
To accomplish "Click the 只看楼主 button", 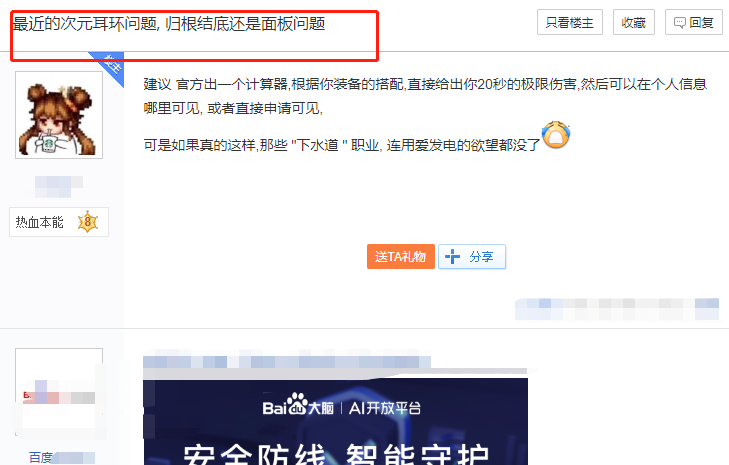I will [x=570, y=22].
